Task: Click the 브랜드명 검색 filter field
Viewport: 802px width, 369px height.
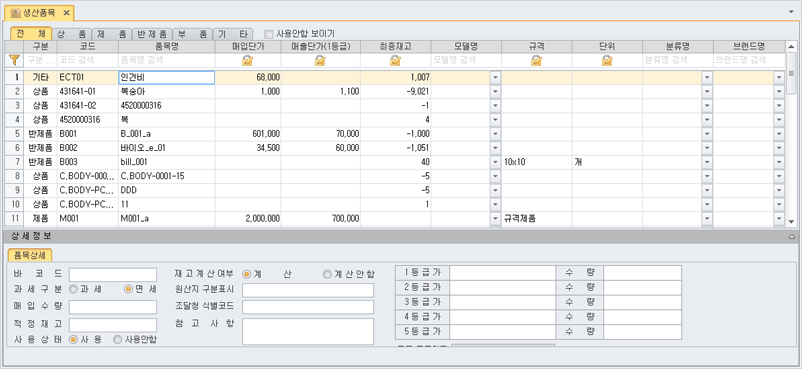Action: (749, 60)
